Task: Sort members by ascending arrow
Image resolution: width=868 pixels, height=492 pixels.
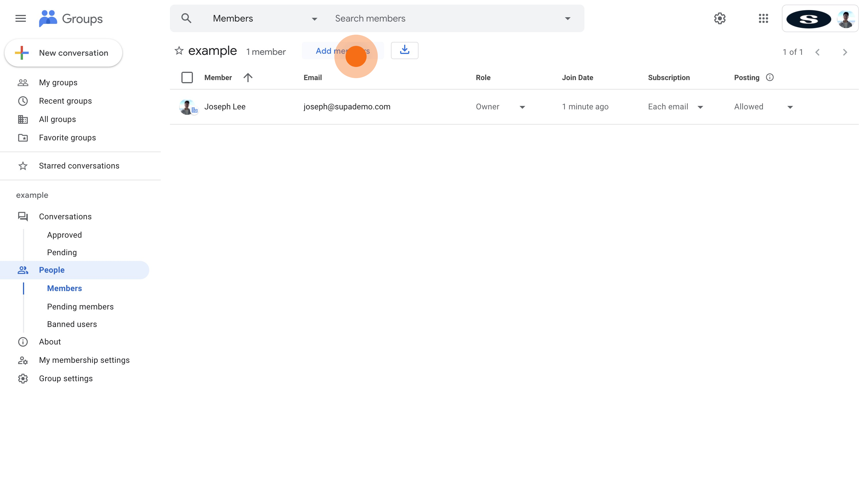Action: click(248, 78)
